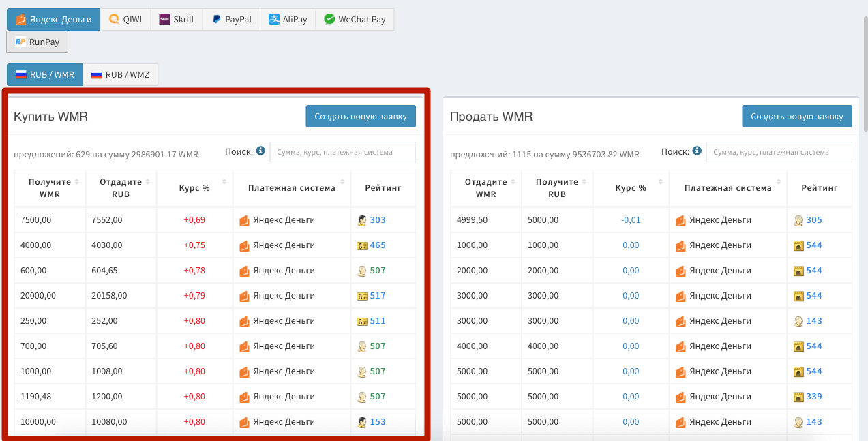Switch to the QIWI tab
The width and height of the screenshot is (868, 441).
click(125, 19)
